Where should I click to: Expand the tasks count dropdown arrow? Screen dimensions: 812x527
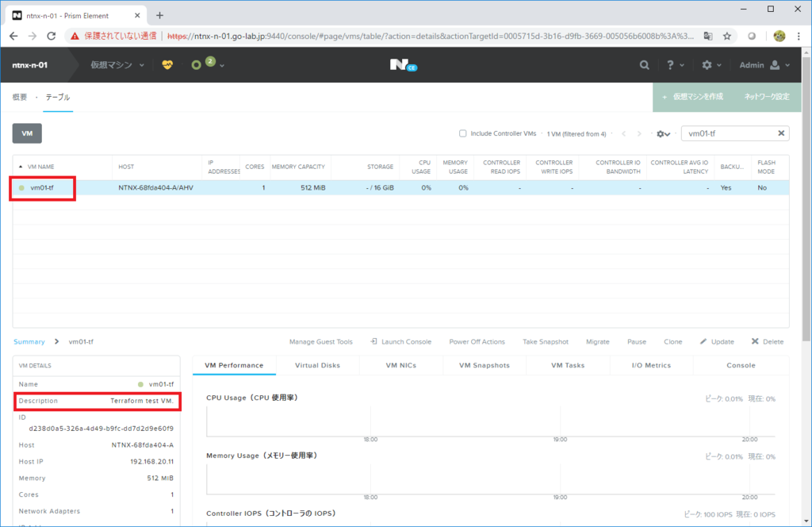tap(222, 66)
